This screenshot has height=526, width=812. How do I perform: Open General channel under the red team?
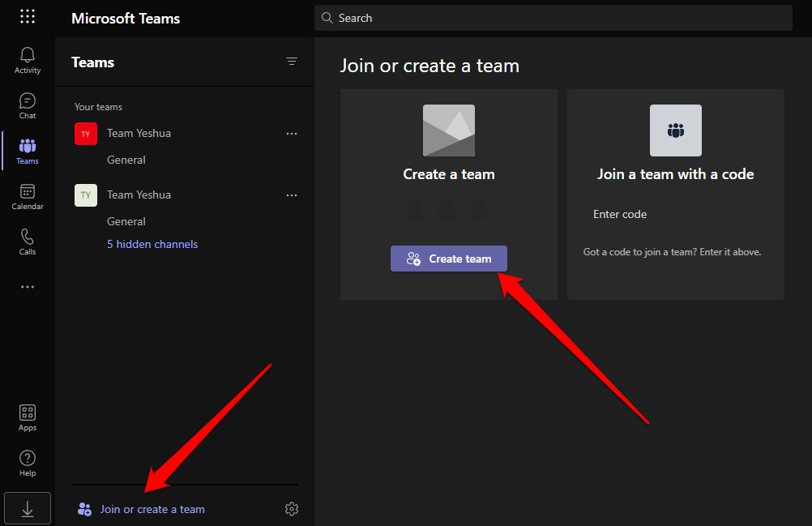click(126, 160)
